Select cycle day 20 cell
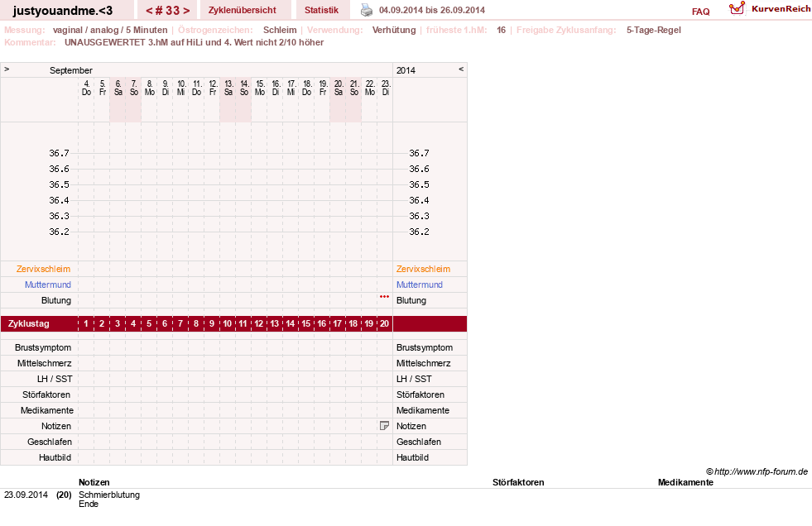Viewport: 812px width, 526px height. [384, 323]
